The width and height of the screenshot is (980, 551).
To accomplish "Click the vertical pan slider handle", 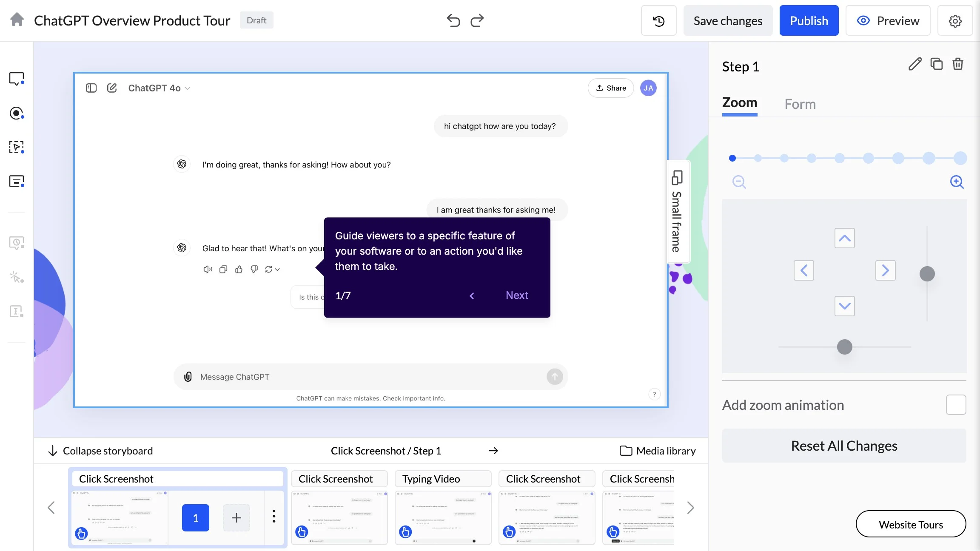I will (927, 274).
